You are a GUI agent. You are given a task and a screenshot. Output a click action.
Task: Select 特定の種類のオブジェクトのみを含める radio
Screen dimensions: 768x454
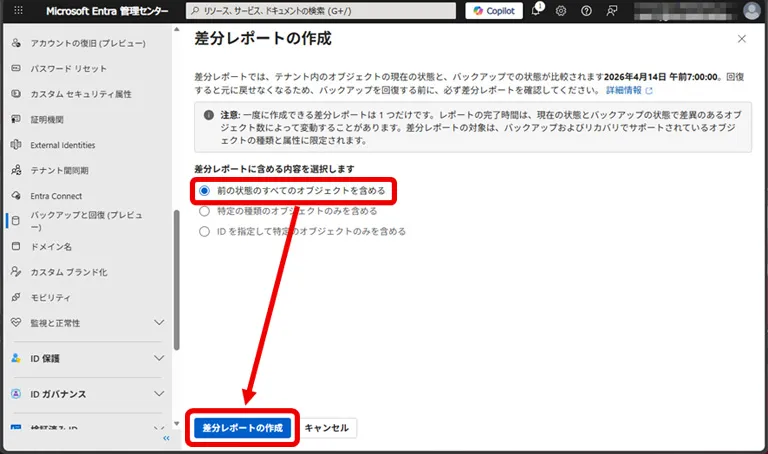(x=204, y=211)
